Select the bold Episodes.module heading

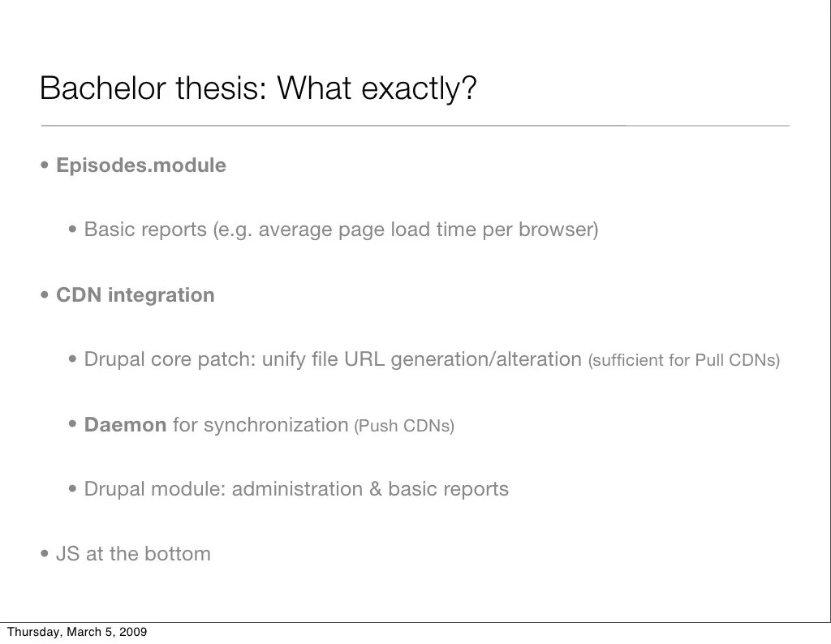point(140,165)
